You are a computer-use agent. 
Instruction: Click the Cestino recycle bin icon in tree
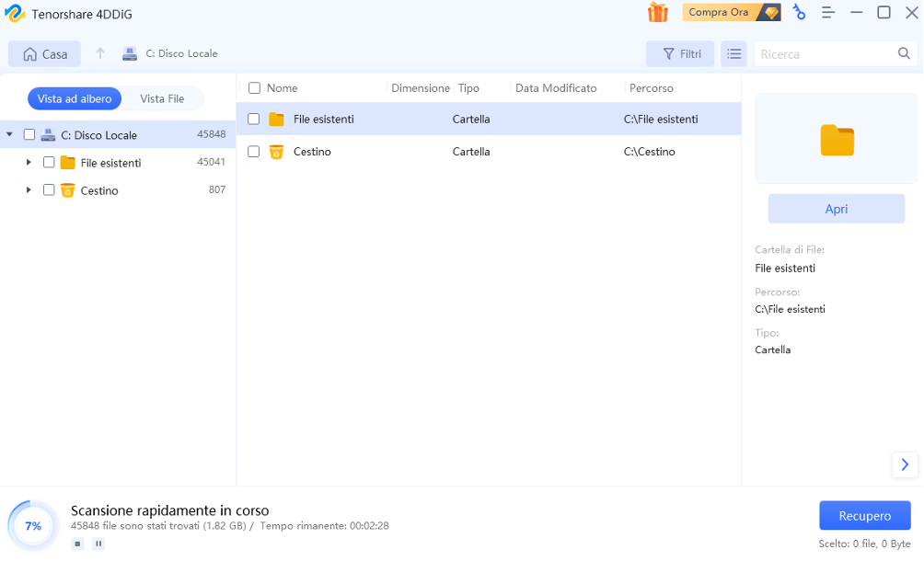click(68, 190)
